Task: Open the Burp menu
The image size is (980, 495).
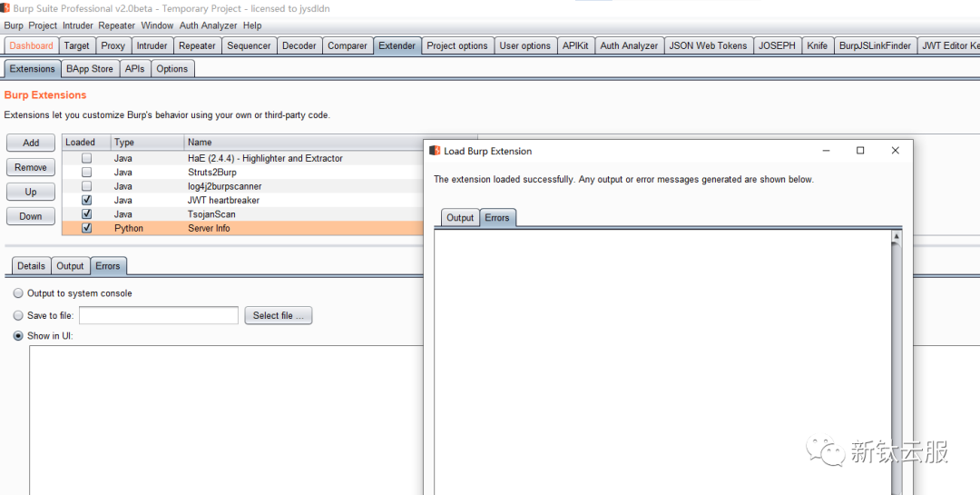Action: 14,25
